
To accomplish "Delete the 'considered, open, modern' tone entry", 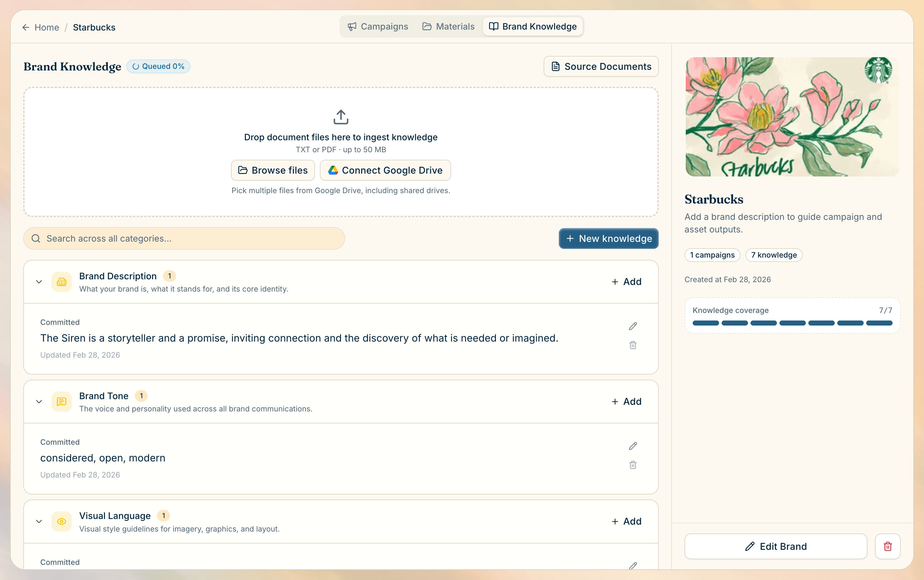I will click(x=633, y=465).
